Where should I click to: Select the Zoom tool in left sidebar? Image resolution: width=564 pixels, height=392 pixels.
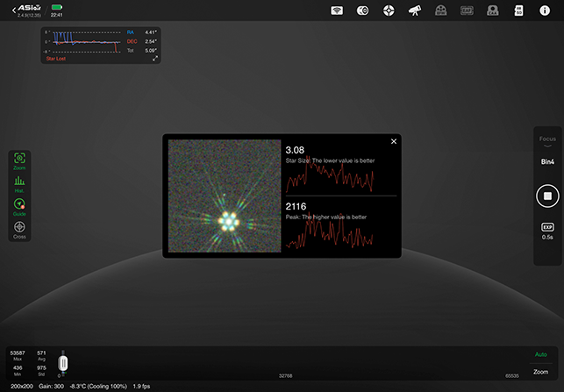19,160
